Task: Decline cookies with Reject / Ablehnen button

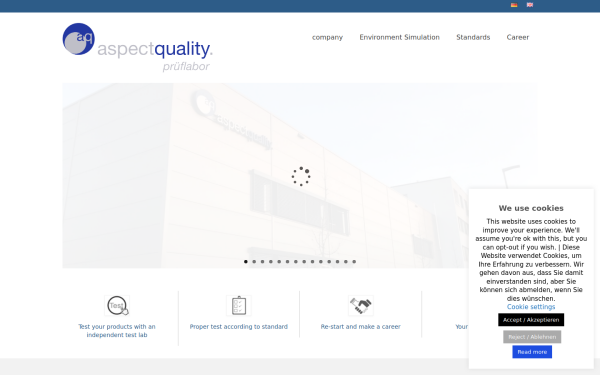Action: pos(532,337)
